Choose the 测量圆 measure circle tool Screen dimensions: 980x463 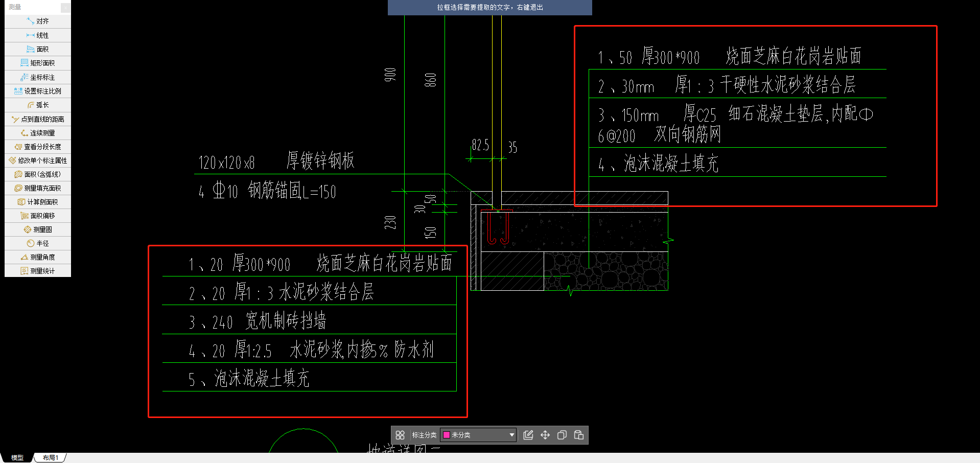[x=38, y=229]
